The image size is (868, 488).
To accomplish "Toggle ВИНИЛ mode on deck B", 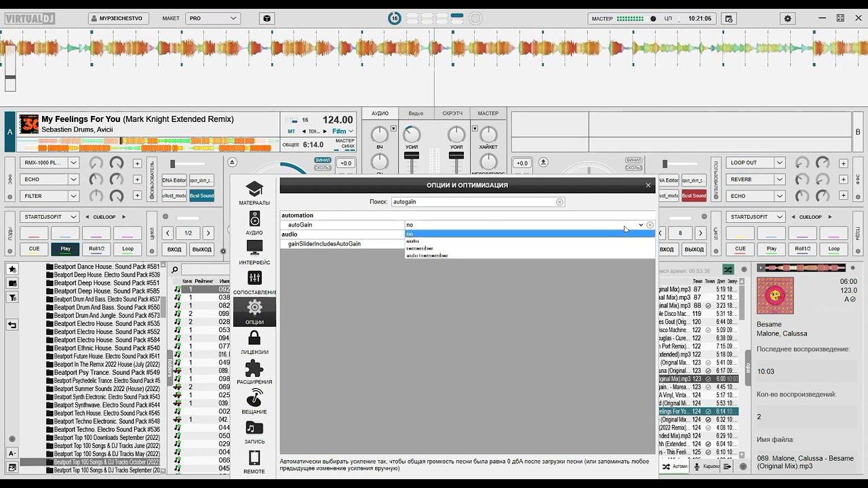I will pos(633,161).
